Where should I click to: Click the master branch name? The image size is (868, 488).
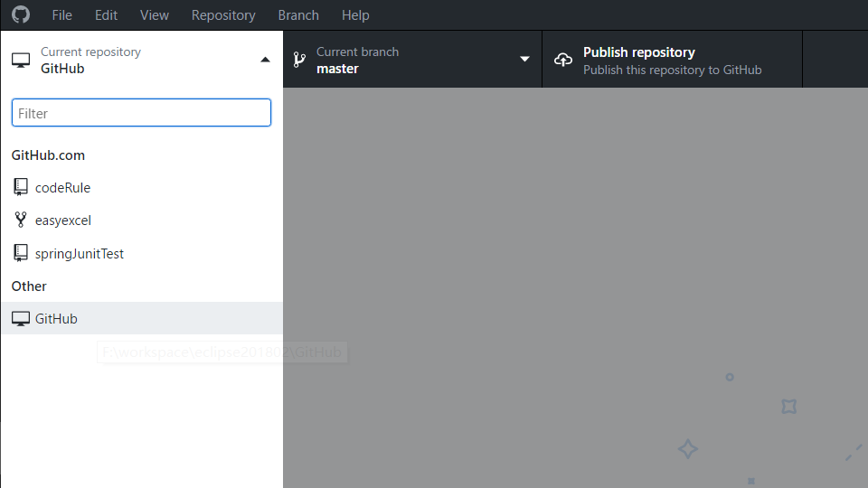click(337, 69)
